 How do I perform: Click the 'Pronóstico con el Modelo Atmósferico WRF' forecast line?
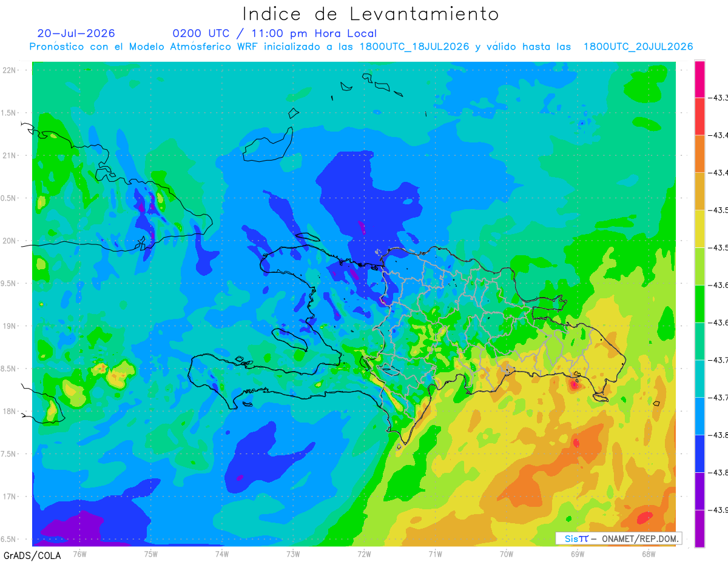(361, 47)
